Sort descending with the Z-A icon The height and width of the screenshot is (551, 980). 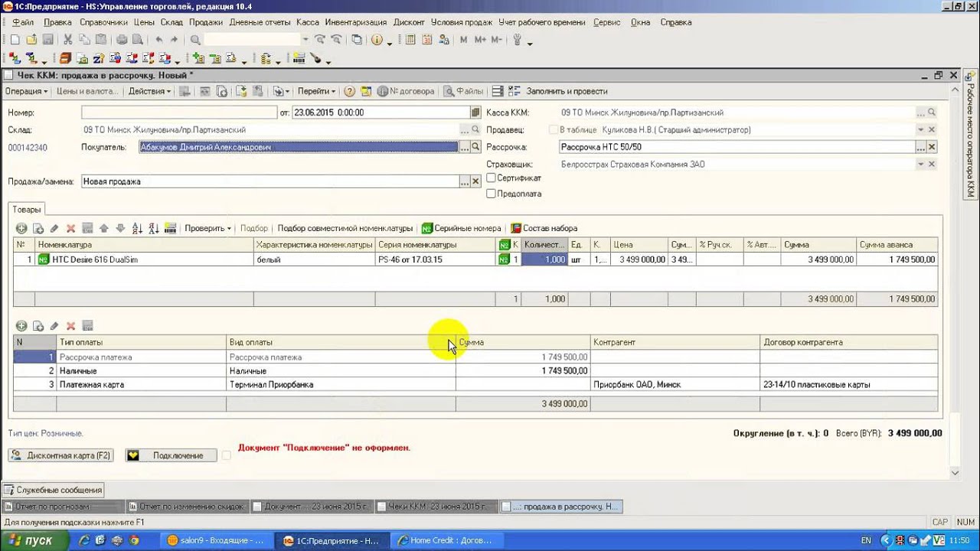[154, 228]
